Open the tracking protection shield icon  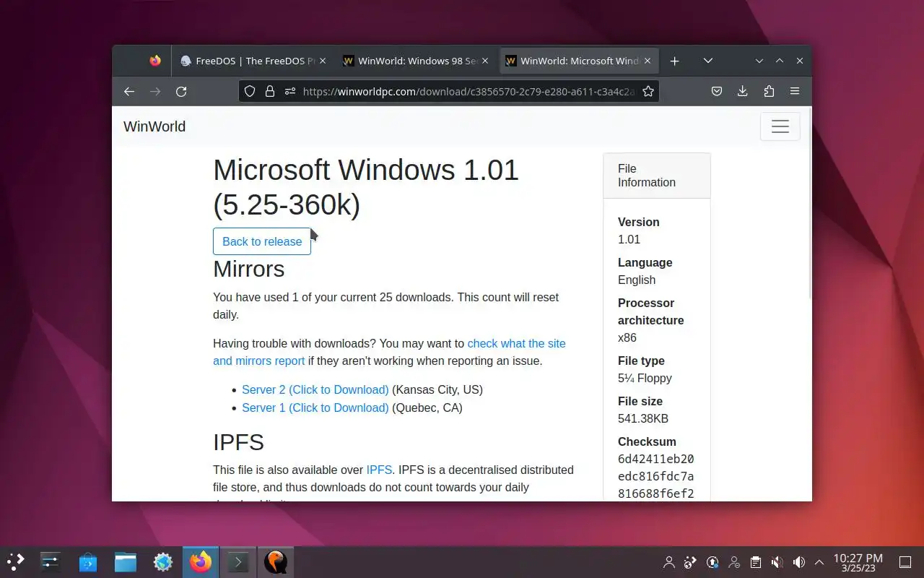[x=250, y=91]
